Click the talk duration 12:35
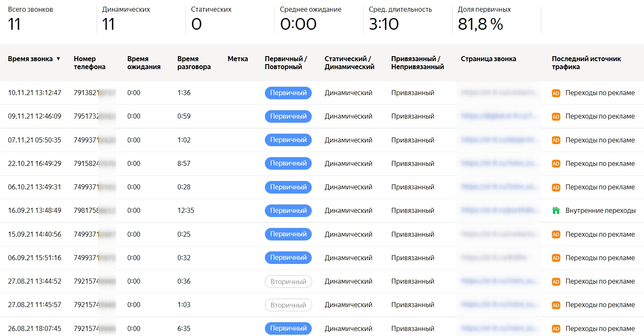The height and width of the screenshot is (336, 644). (186, 210)
